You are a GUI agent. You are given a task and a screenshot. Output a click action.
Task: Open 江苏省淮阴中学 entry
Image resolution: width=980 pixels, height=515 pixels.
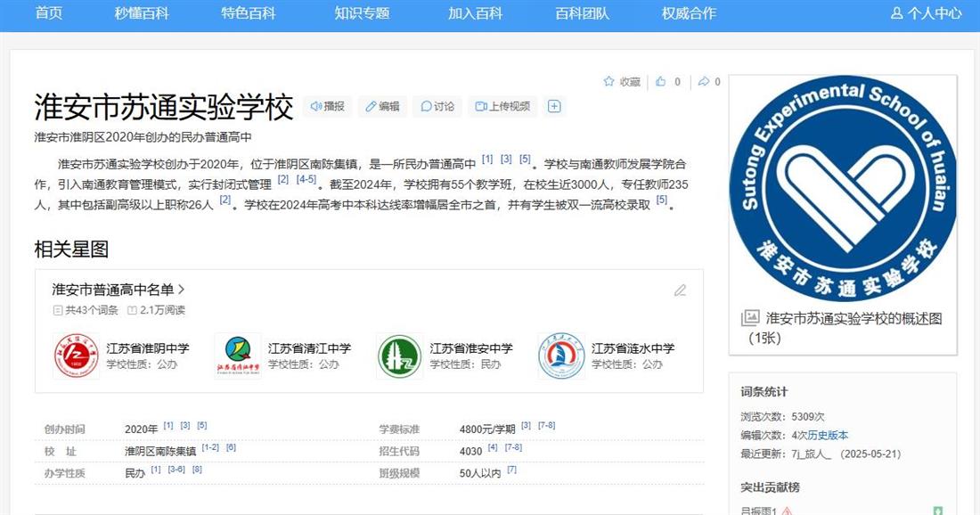click(x=148, y=348)
